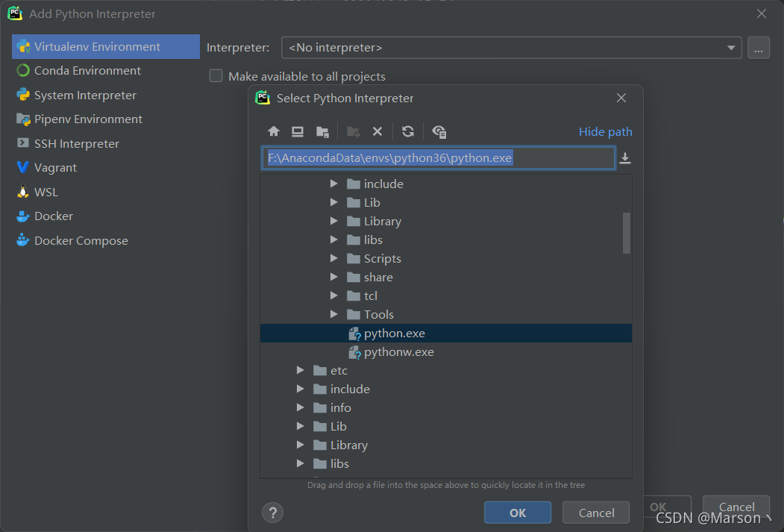The image size is (784, 532).
Task: Select the outer Library folder row
Action: (x=446, y=445)
